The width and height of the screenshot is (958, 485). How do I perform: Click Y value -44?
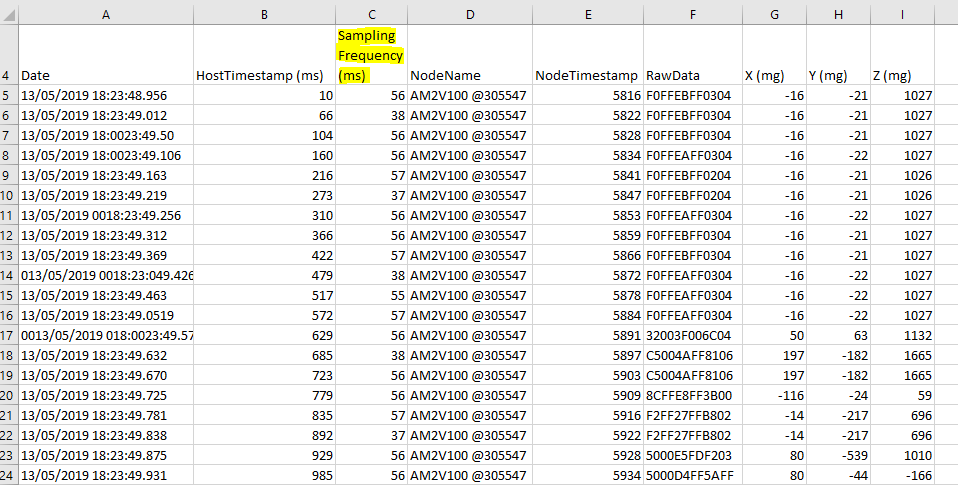838,475
